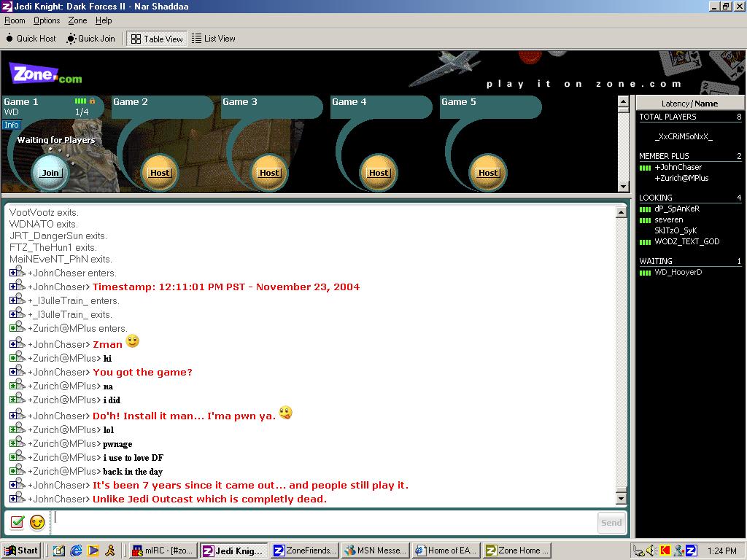
Task: Click the volume speaker tray icon
Action: coord(651,551)
